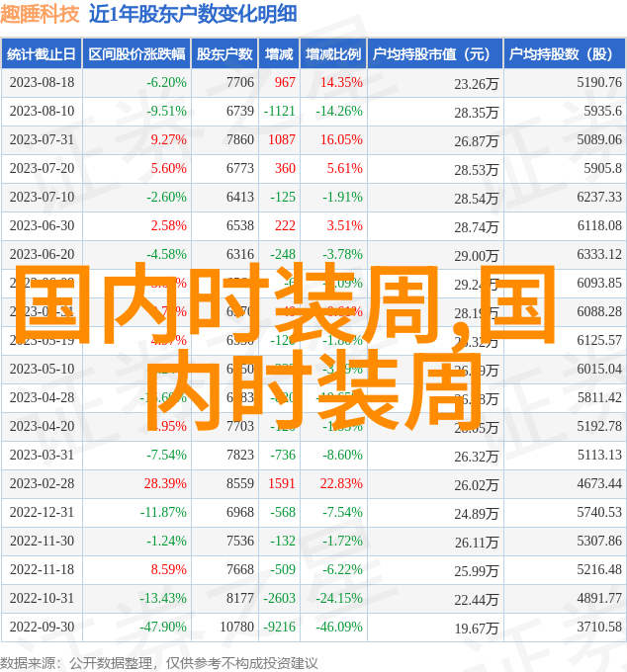Screen dimensions: 627x672
Task: Select the red price change value 9.27%
Action: [x=168, y=139]
